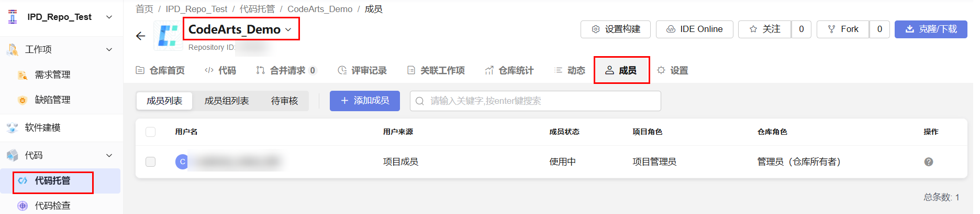
Task: Click the member keyword search field
Action: tap(535, 101)
